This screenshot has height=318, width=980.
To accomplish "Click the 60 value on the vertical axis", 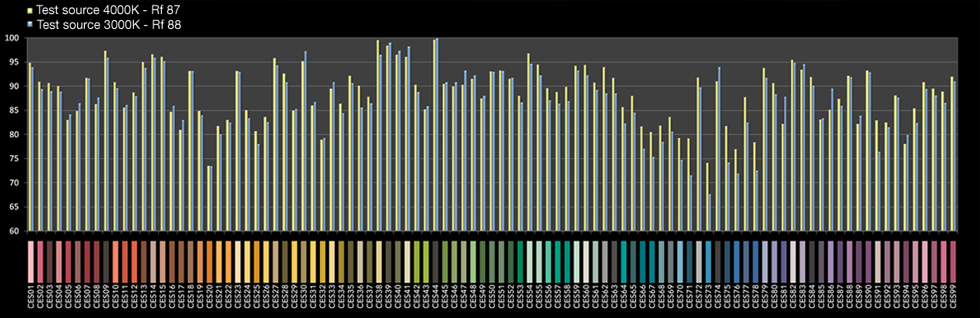I will [x=15, y=231].
